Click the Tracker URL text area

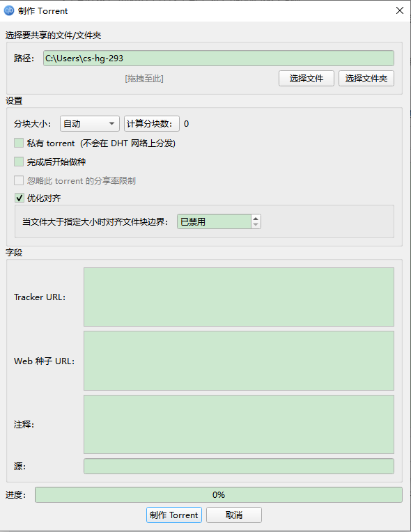239,297
